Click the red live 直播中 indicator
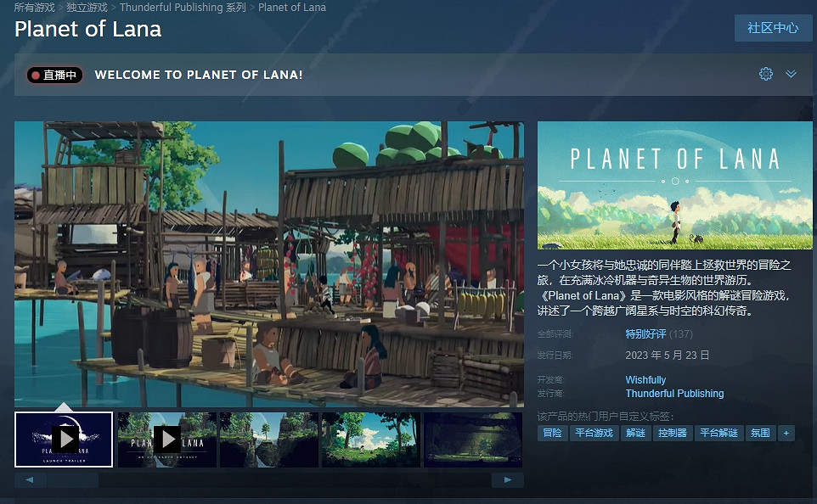 [x=54, y=76]
